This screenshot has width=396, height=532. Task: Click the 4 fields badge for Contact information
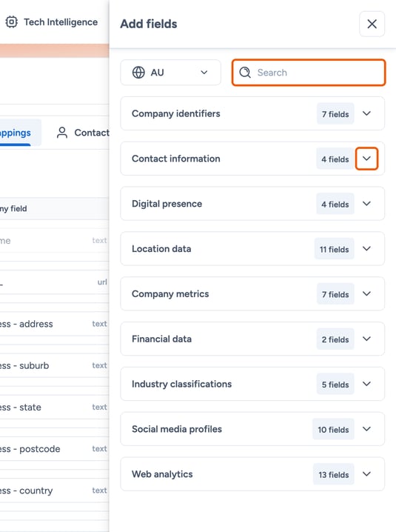[335, 159]
